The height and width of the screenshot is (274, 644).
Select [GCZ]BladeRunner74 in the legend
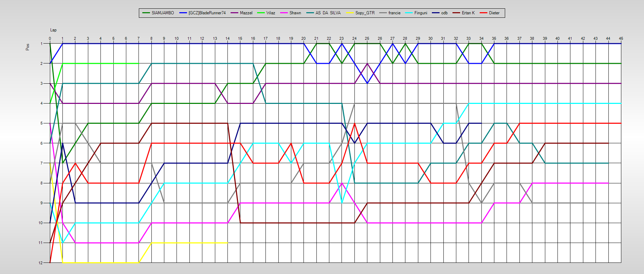click(x=203, y=13)
